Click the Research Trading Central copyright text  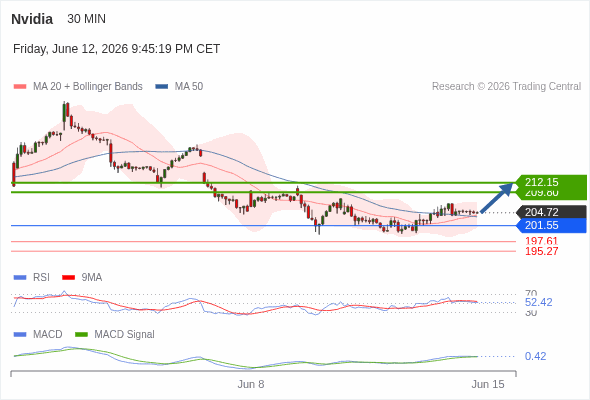pos(506,87)
